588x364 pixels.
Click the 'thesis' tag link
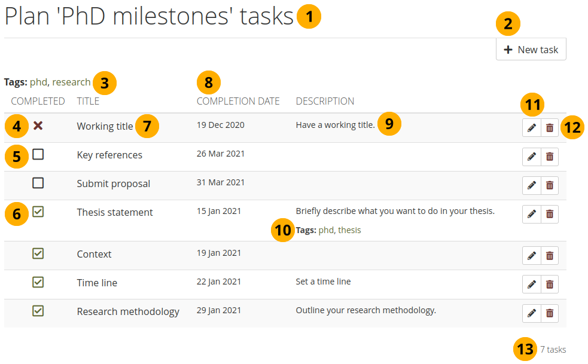tap(349, 230)
